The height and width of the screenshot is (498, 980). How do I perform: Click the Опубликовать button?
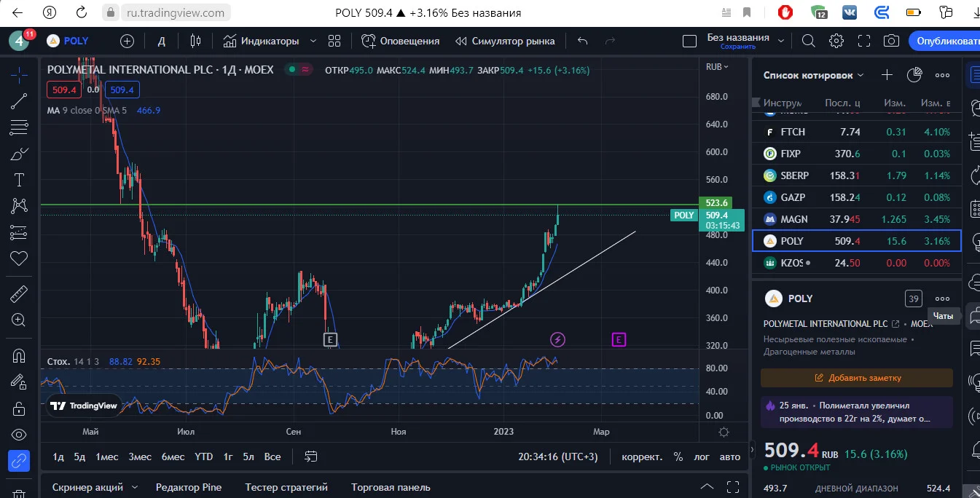pos(944,41)
